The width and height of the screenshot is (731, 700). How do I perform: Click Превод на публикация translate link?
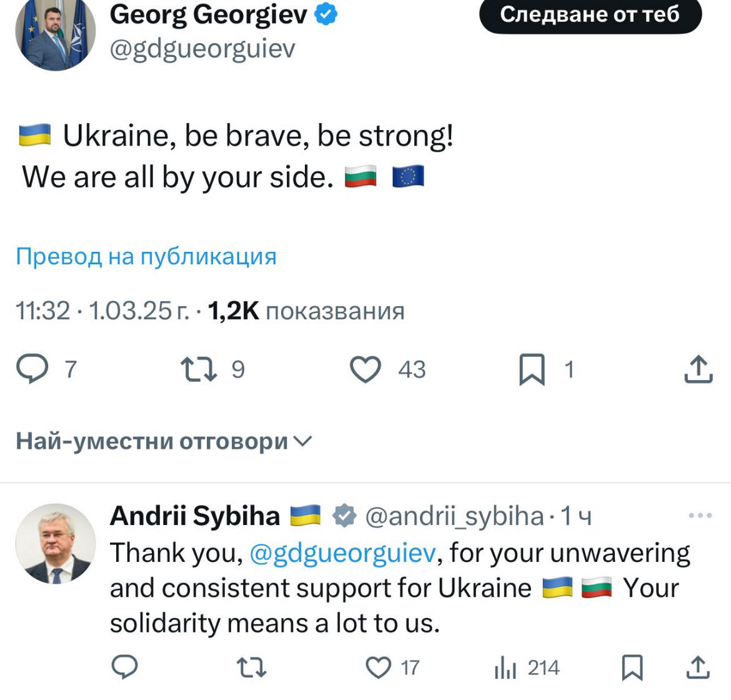(x=146, y=256)
